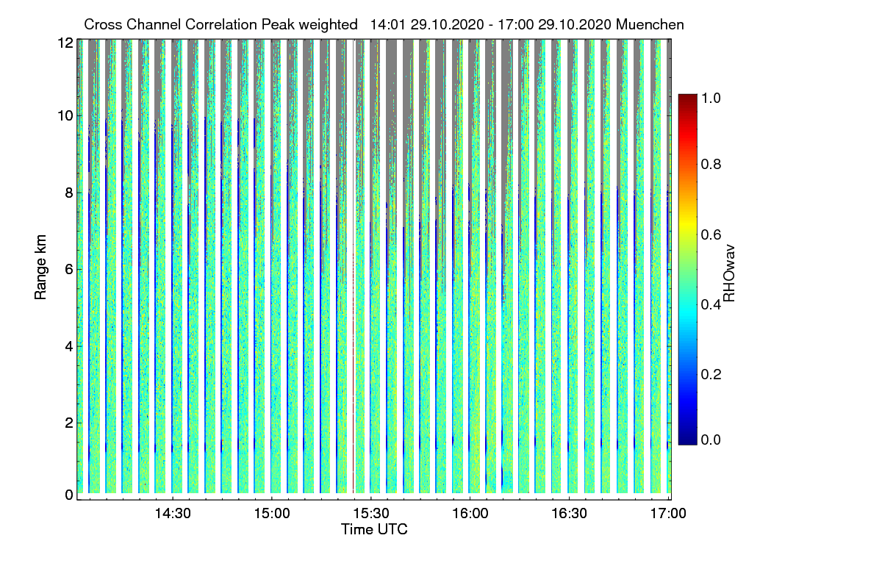This screenshot has width=882, height=588.
Task: Click the colorbar tick label 0.6
Action: [x=711, y=234]
